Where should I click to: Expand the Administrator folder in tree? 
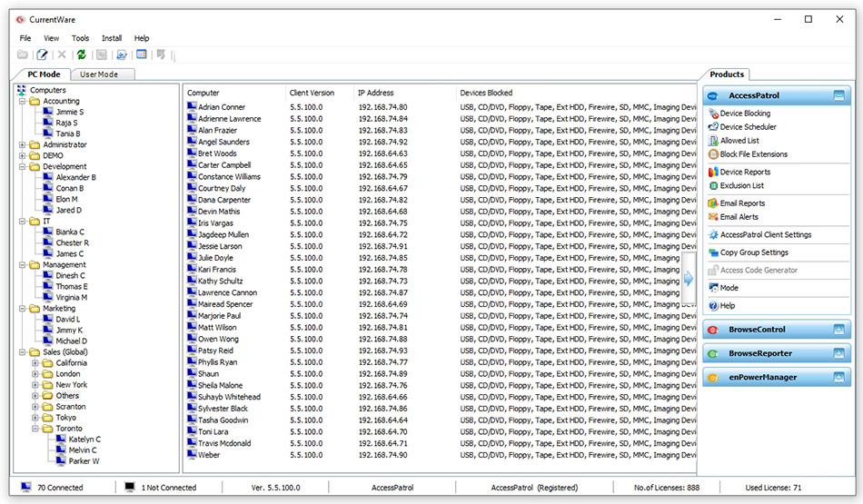23,144
